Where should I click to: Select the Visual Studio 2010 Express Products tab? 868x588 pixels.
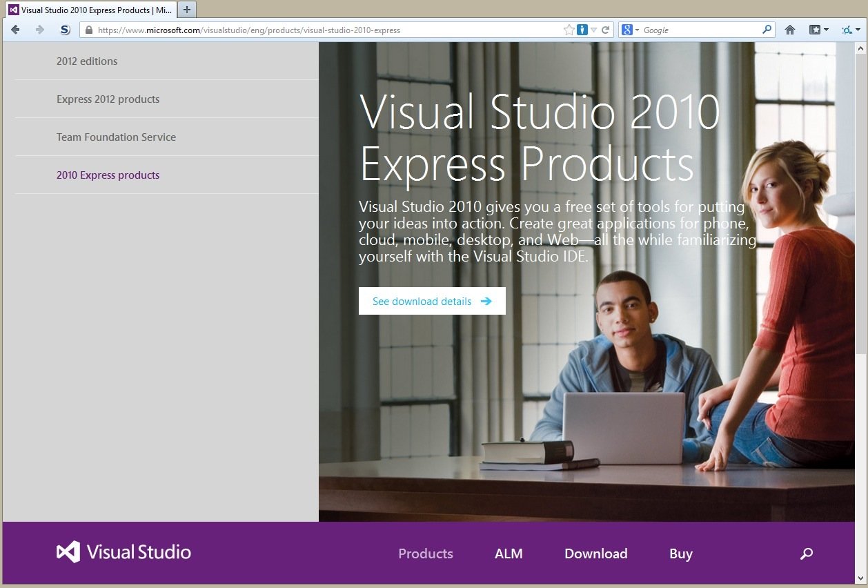(x=90, y=10)
